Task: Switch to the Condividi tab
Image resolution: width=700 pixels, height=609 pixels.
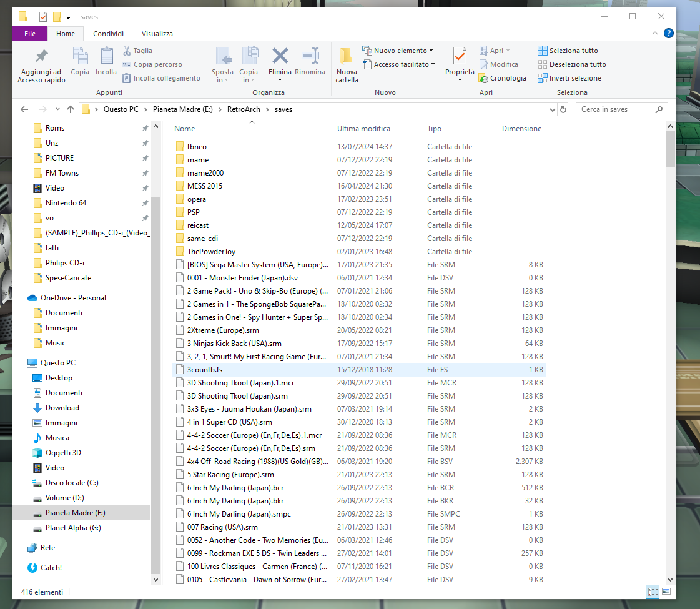Action: point(109,34)
